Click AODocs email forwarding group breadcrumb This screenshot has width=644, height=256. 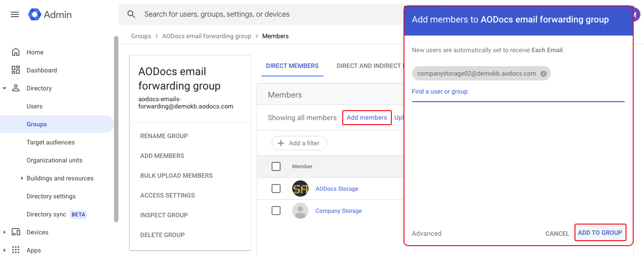tap(207, 36)
